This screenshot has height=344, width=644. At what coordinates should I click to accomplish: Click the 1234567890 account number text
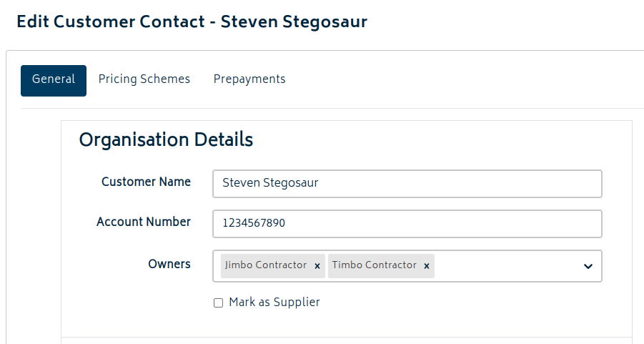tap(254, 223)
